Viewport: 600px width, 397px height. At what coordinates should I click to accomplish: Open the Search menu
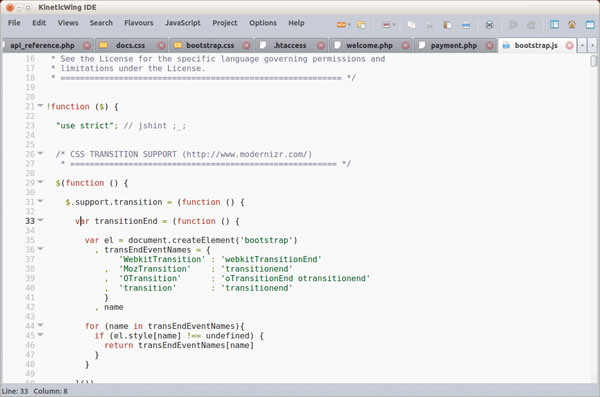pyautogui.click(x=101, y=23)
